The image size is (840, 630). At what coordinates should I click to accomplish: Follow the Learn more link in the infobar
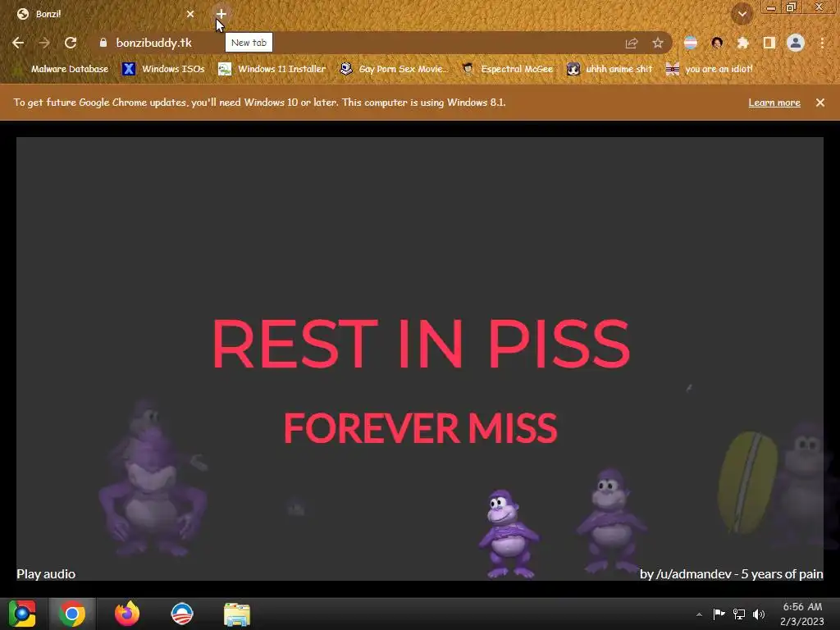(x=774, y=103)
